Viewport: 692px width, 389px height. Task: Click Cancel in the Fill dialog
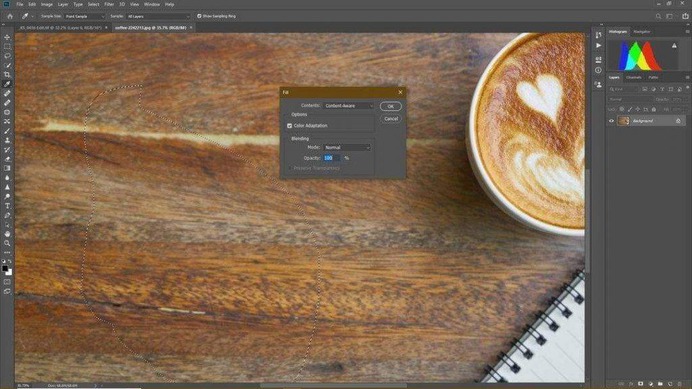click(391, 119)
